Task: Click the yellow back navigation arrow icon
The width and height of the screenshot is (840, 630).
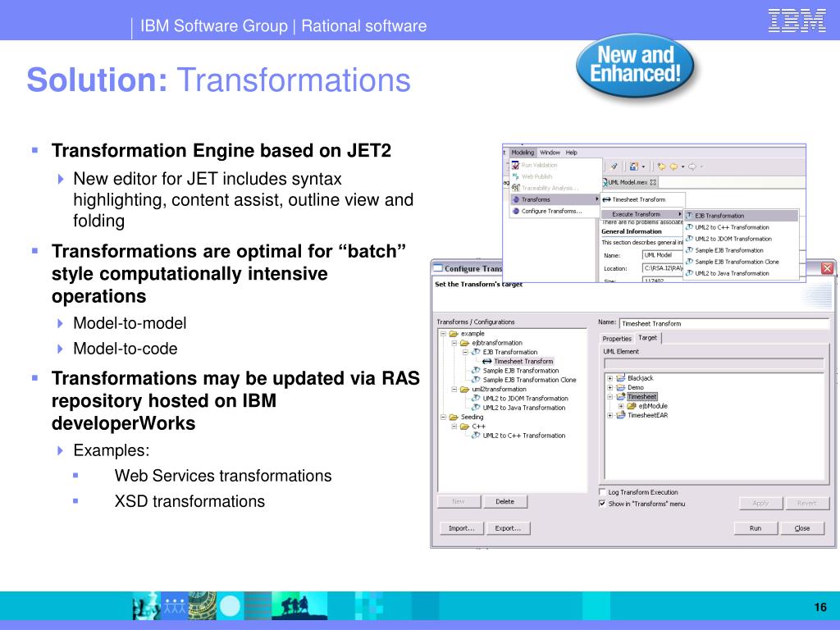Action: click(x=674, y=167)
